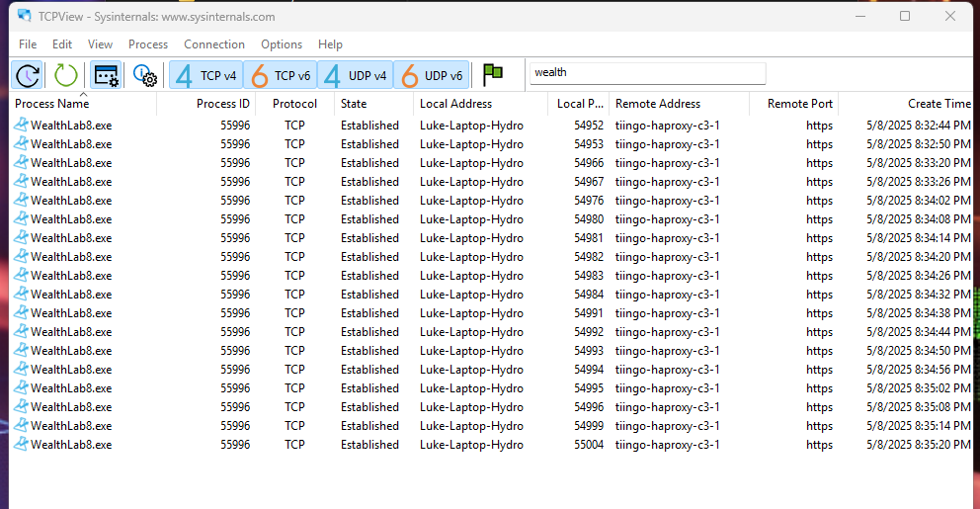980x509 pixels.
Task: Click the green flag states filter icon
Action: click(x=493, y=75)
